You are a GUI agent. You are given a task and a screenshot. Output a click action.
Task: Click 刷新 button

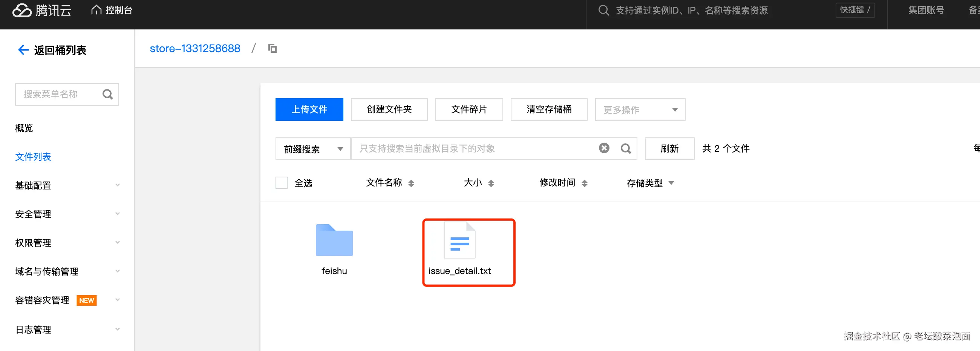(669, 149)
